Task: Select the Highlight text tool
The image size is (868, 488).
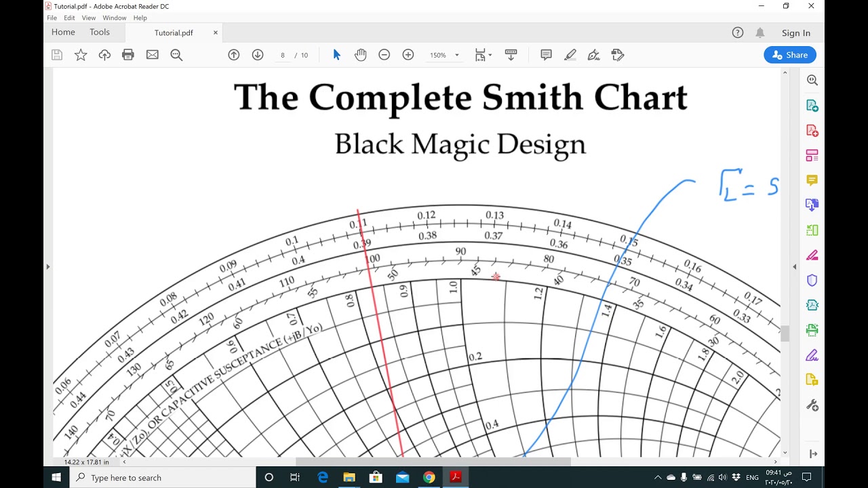Action: [x=570, y=55]
